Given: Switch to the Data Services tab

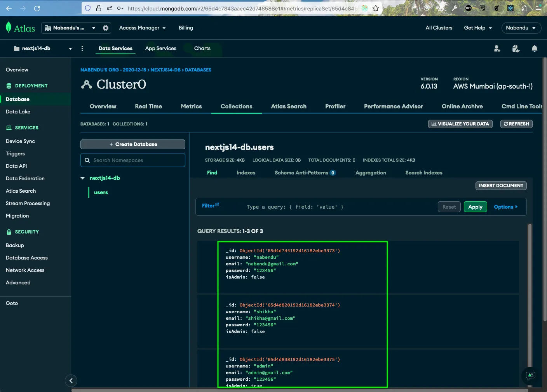Looking at the screenshot, I should [x=115, y=49].
